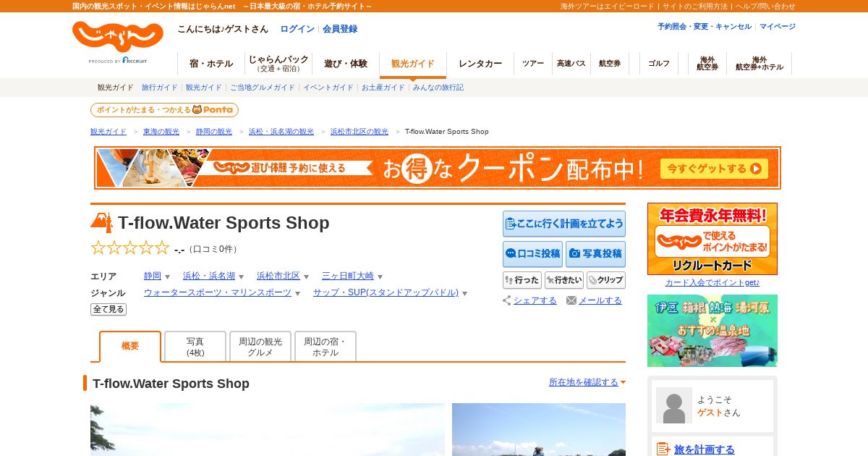The height and width of the screenshot is (456, 868).
Task: Click the guest avatar image
Action: point(674,405)
